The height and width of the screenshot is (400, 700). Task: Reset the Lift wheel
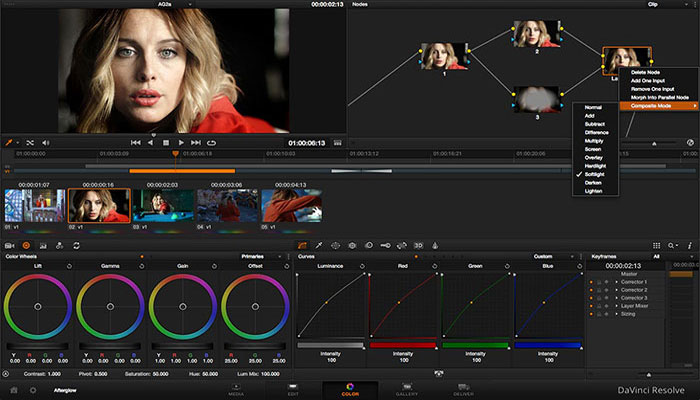[69, 266]
